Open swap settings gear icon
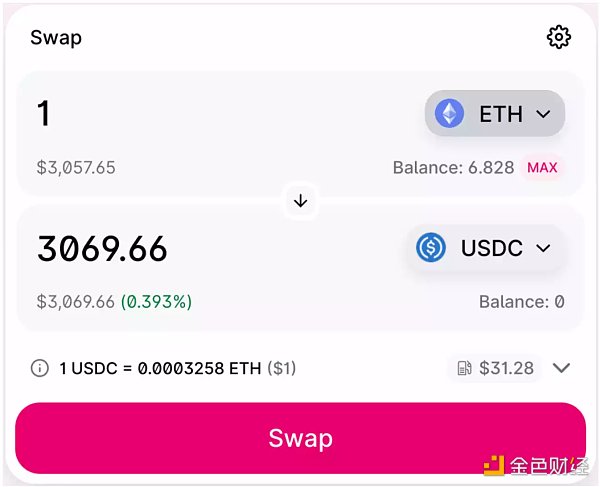Viewport: 600px width, 487px height. [x=559, y=37]
